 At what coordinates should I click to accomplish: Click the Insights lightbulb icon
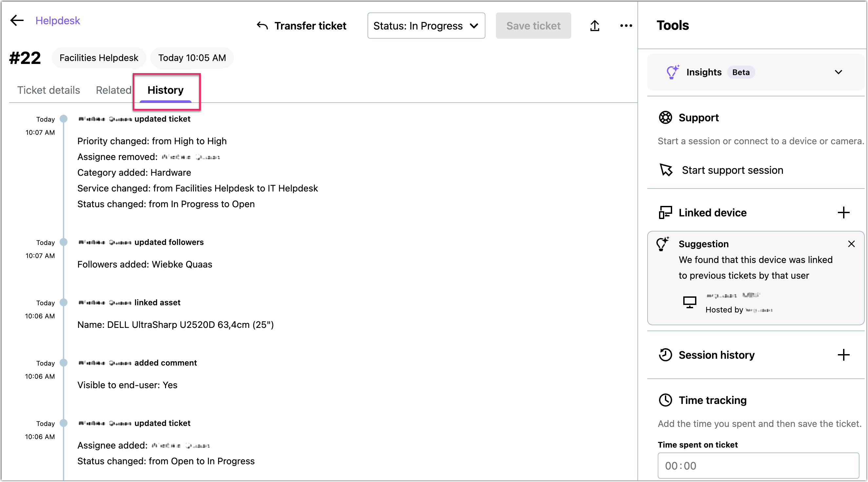pos(672,72)
